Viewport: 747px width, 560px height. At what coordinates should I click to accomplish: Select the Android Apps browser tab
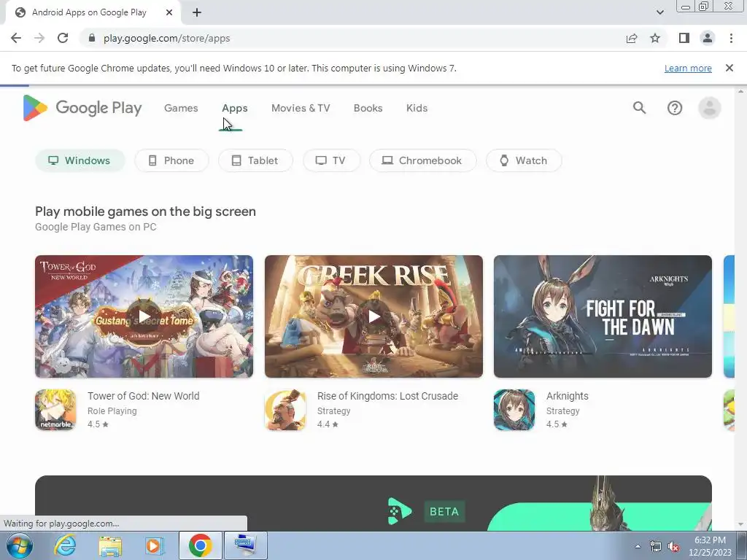(x=93, y=12)
